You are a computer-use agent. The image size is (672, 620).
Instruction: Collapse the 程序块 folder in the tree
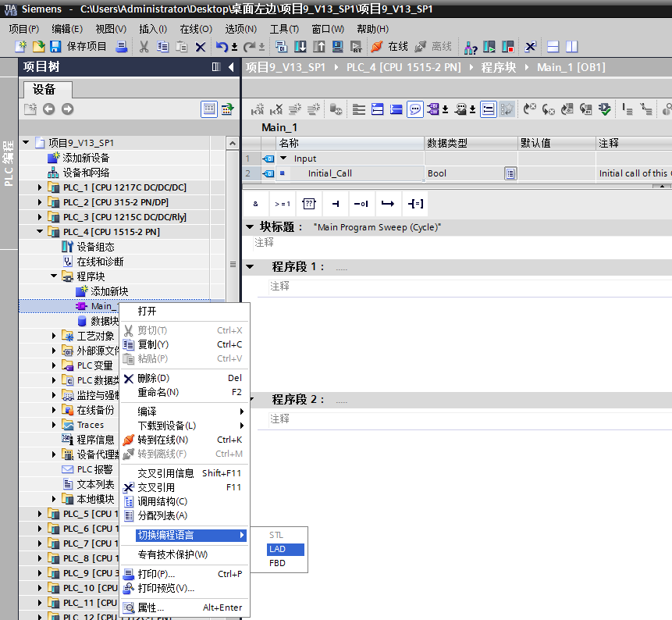54,276
